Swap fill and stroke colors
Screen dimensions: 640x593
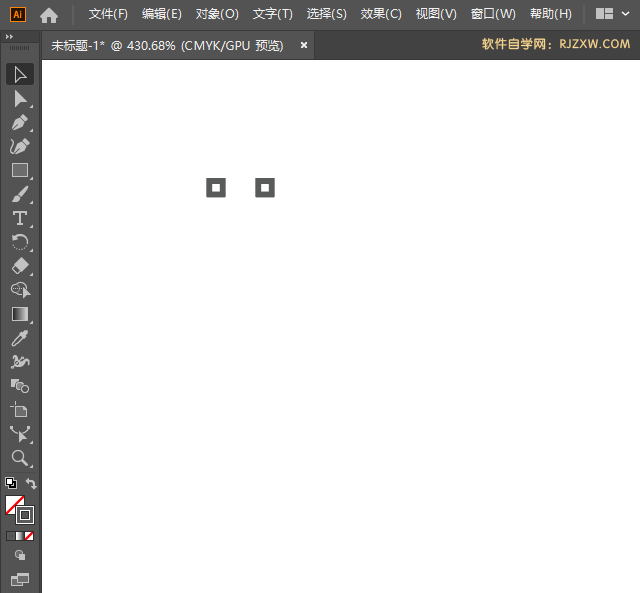coord(31,484)
